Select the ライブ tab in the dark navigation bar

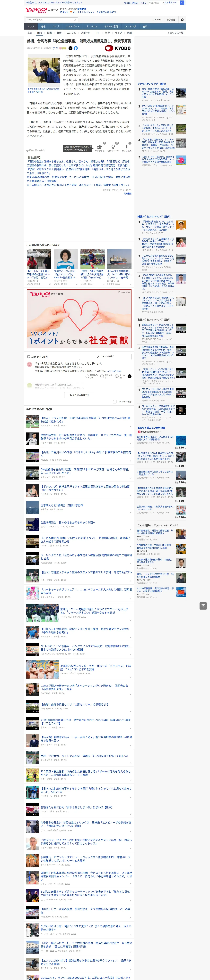point(56,27)
